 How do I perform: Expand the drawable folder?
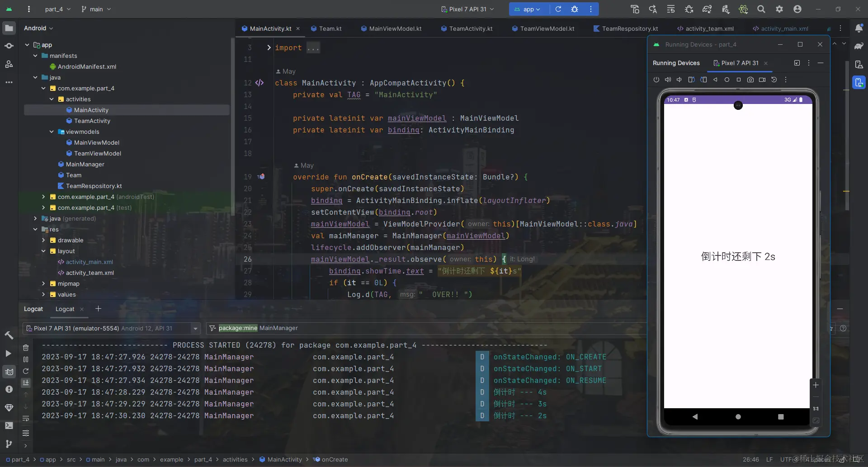43,240
